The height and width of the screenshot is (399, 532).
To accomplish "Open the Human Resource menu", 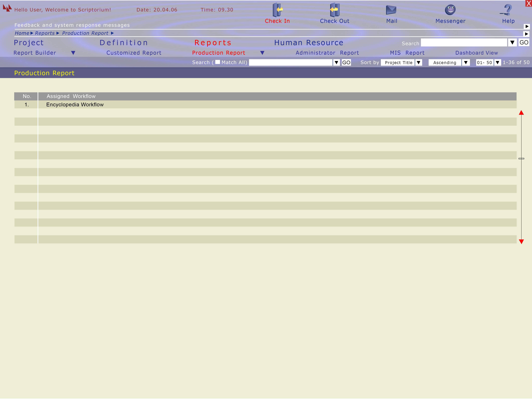I will click(309, 43).
